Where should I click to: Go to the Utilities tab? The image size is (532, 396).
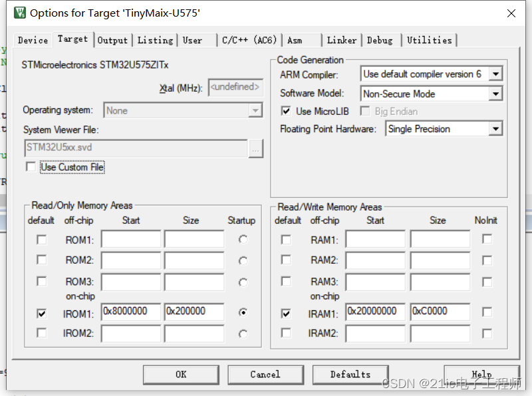[429, 41]
